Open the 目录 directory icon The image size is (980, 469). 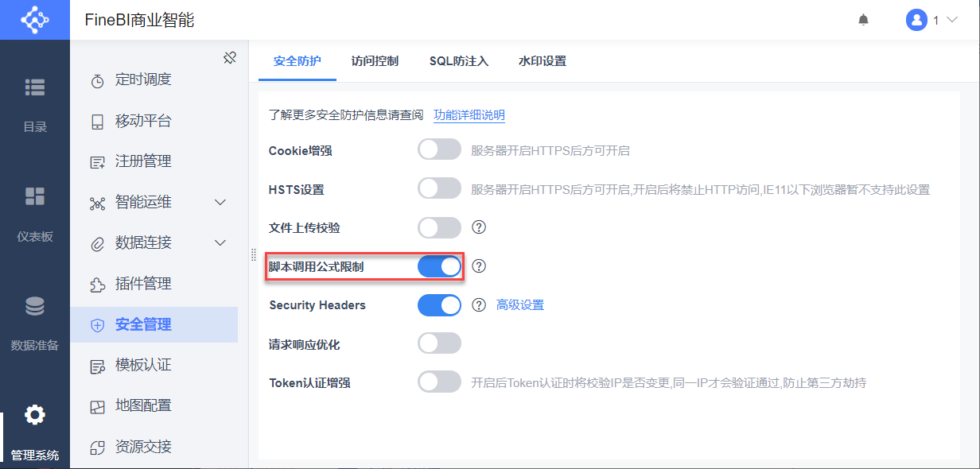pos(35,87)
